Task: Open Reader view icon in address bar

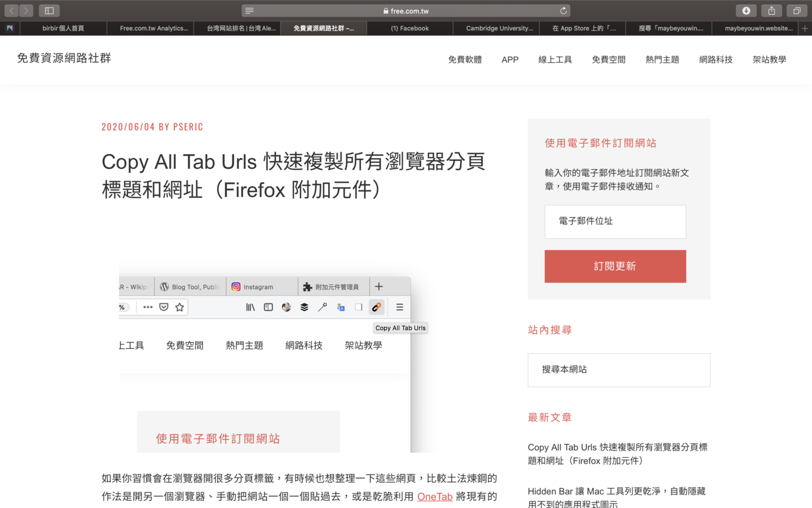Action: [x=249, y=11]
